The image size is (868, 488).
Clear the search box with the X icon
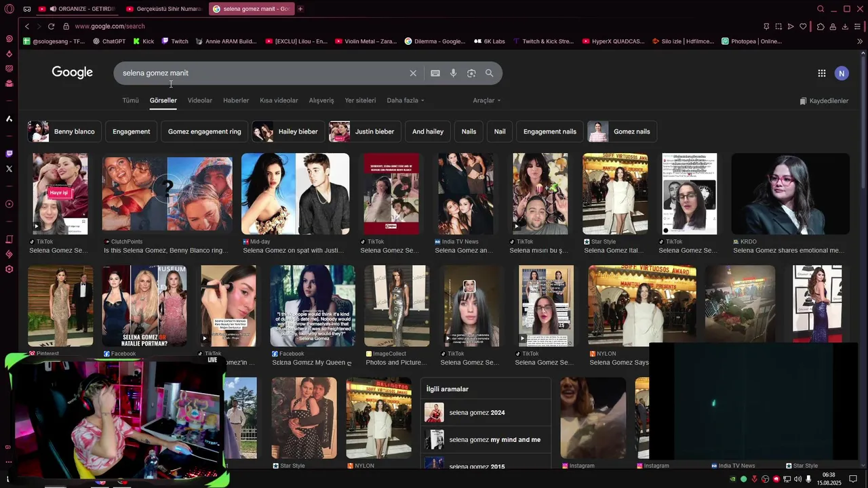(413, 73)
